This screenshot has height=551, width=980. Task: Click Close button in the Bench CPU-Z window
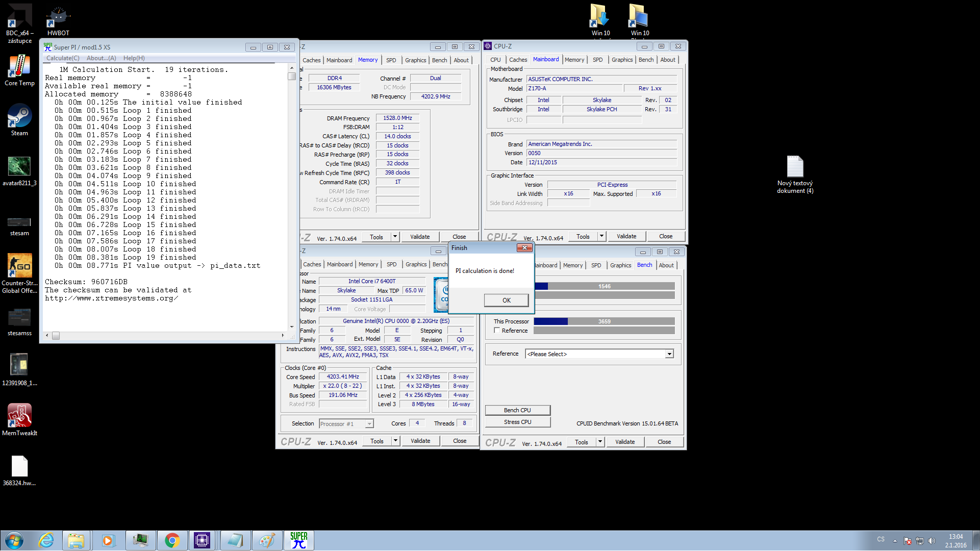(x=664, y=442)
